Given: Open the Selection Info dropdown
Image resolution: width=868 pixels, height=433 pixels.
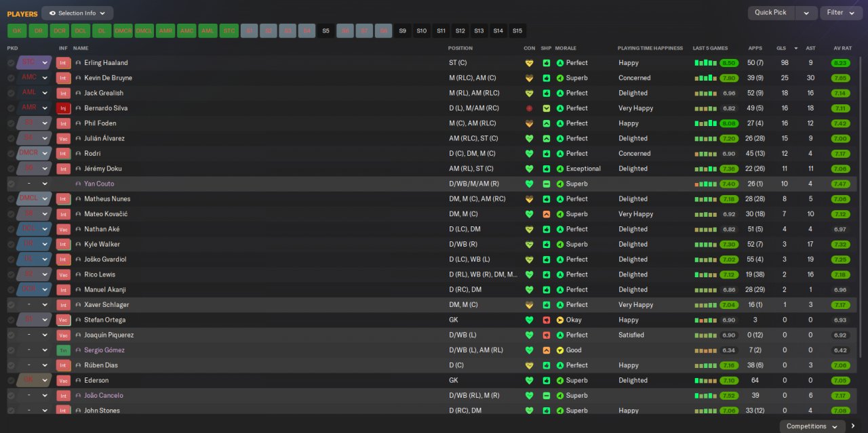Looking at the screenshot, I should 77,13.
